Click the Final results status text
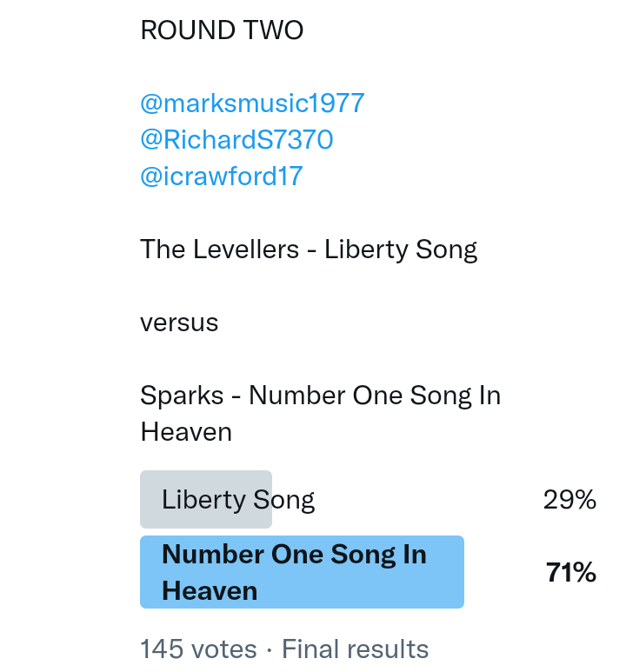 pyautogui.click(x=355, y=649)
